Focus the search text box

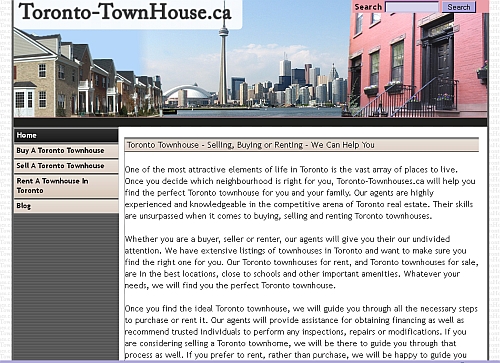click(x=412, y=7)
